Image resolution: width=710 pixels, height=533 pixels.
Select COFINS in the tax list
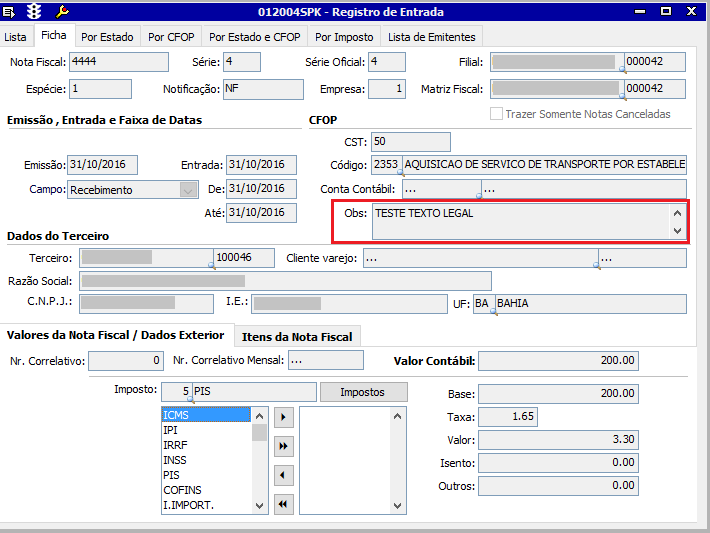click(x=206, y=490)
